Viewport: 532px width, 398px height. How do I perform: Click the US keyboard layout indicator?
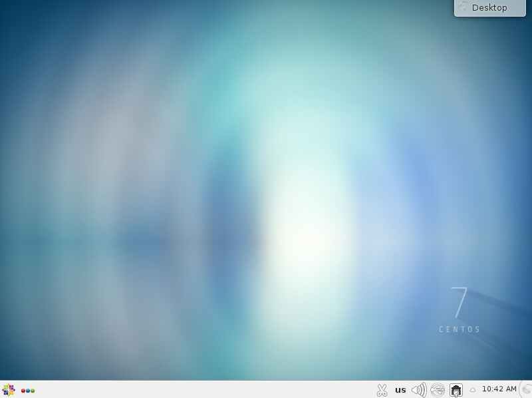pyautogui.click(x=400, y=390)
